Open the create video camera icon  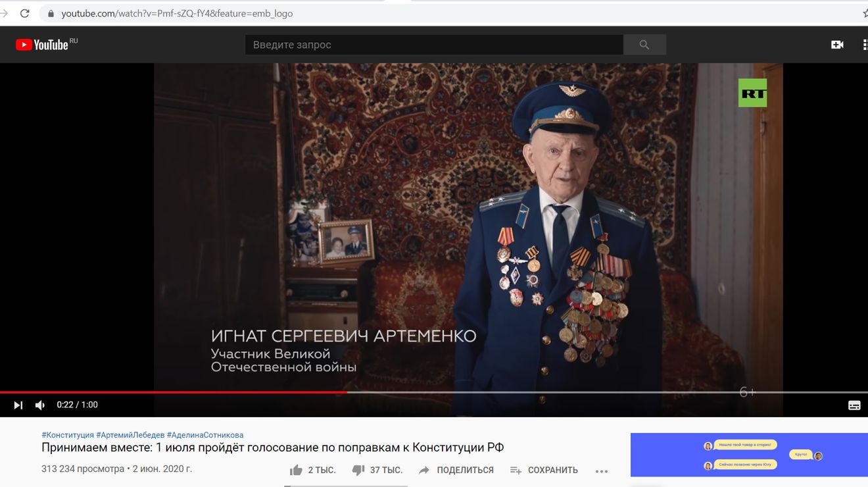(837, 45)
